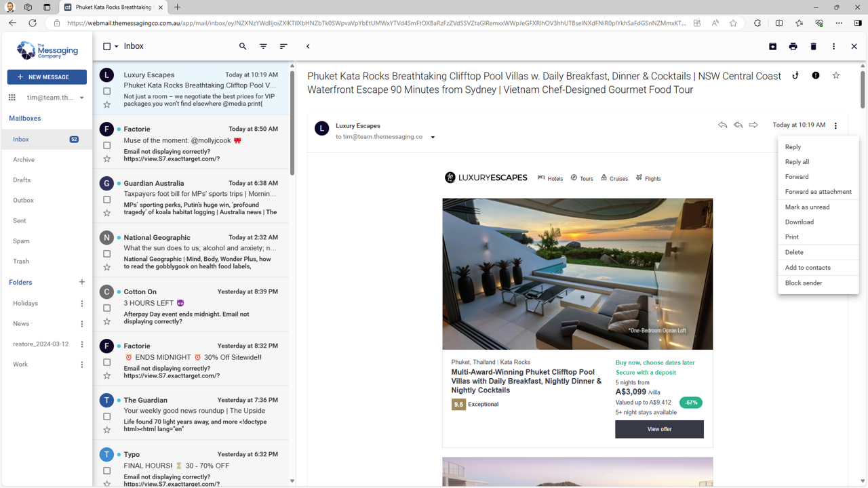The image size is (868, 488).
Task: Reply using the single arrow icon
Action: click(722, 125)
